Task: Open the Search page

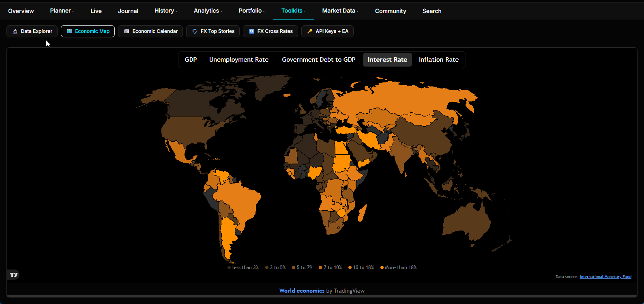Action: tap(432, 11)
